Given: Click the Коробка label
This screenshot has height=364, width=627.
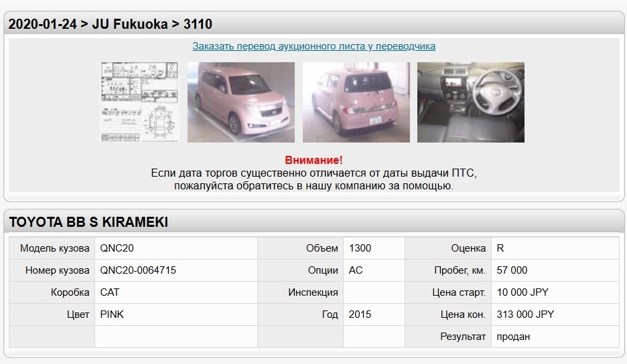Looking at the screenshot, I should 70,292.
